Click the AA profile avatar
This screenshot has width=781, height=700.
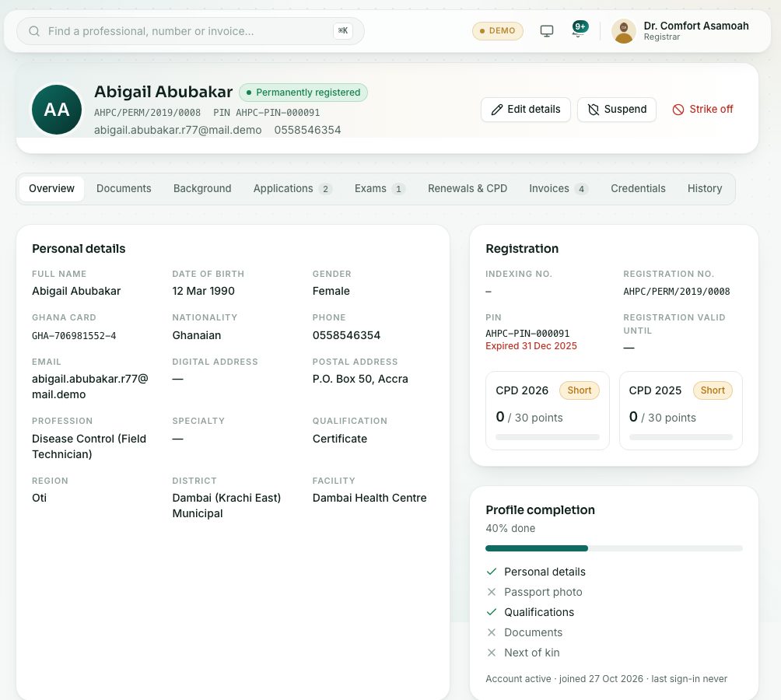tap(57, 110)
